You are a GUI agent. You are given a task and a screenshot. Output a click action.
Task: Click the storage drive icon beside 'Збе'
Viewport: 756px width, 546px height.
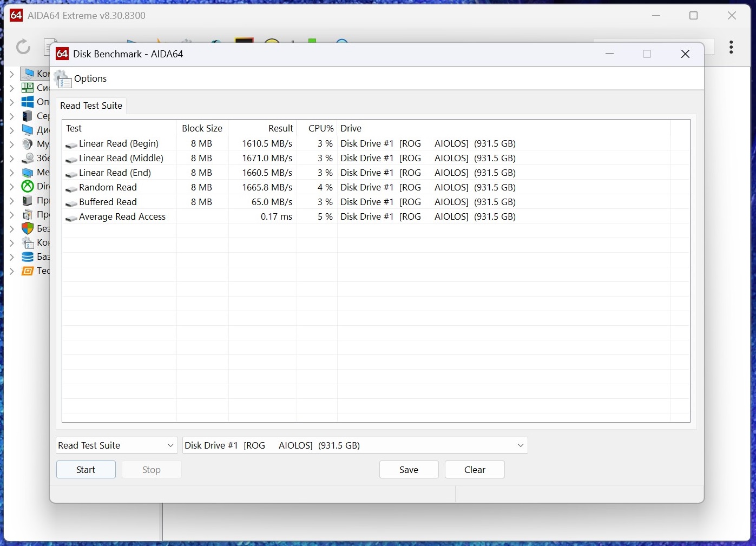(28, 158)
